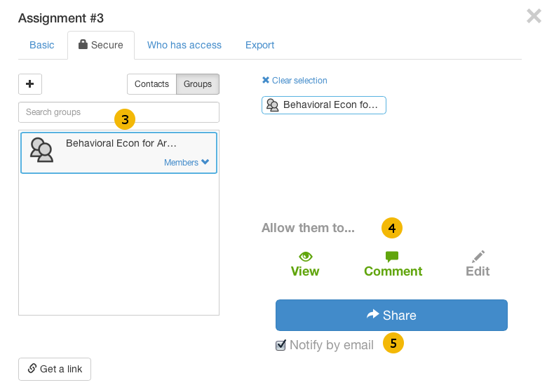
Task: Expand Members dropdown of the group
Action: point(187,162)
